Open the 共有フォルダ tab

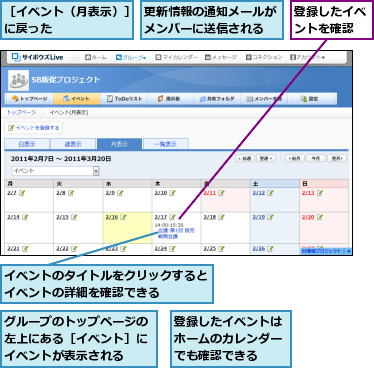pos(217,99)
